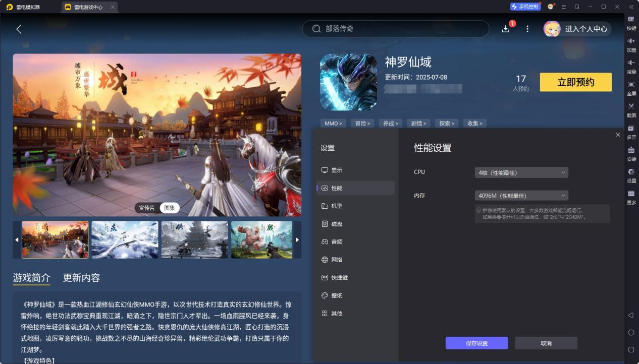
Task: Open the 网络 network settings section
Action: 355,260
